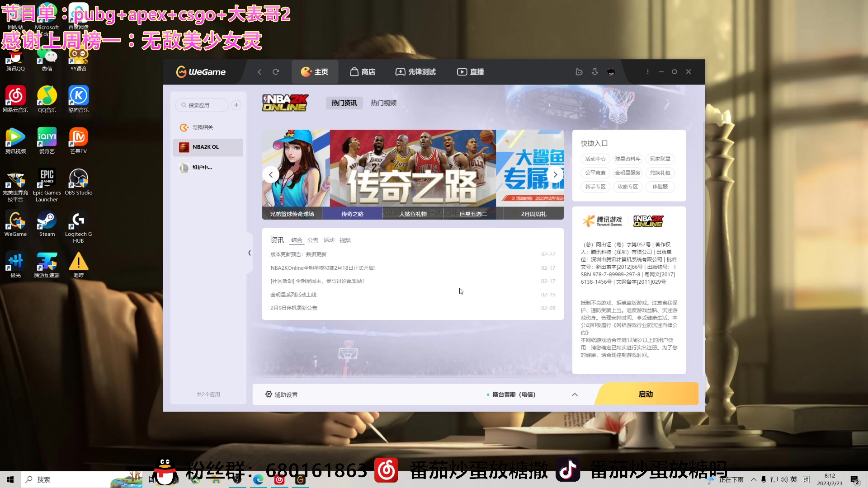This screenshot has height=488, width=868.
Task: Open OBS Studio desktop icon
Action: (x=79, y=182)
